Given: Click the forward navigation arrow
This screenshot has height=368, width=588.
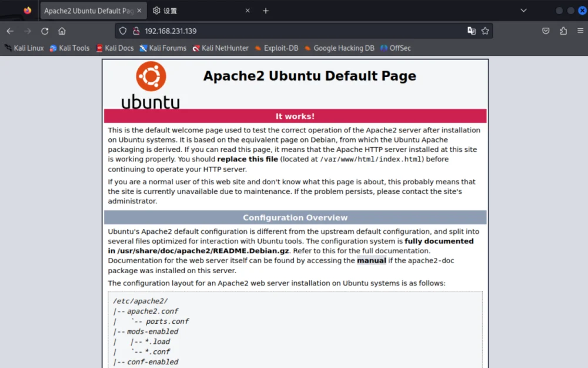Looking at the screenshot, I should pyautogui.click(x=28, y=31).
